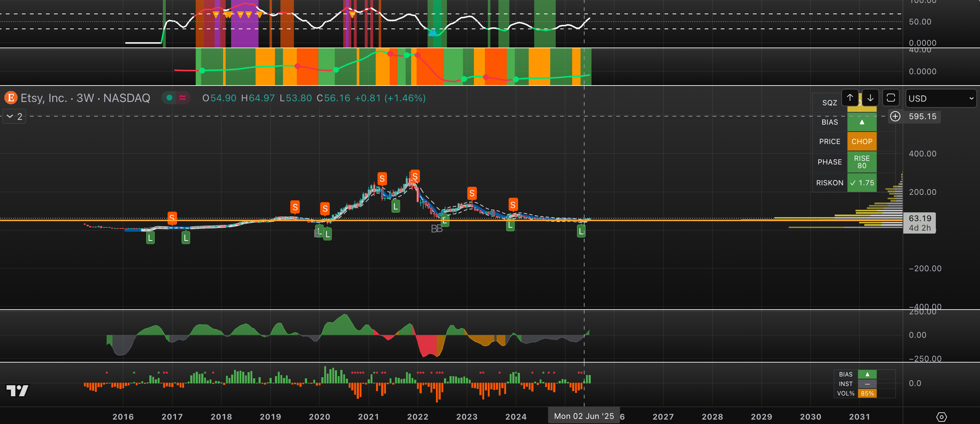Move the pane up with the up arrow
Viewport: 980px width, 424px height.
click(x=850, y=98)
